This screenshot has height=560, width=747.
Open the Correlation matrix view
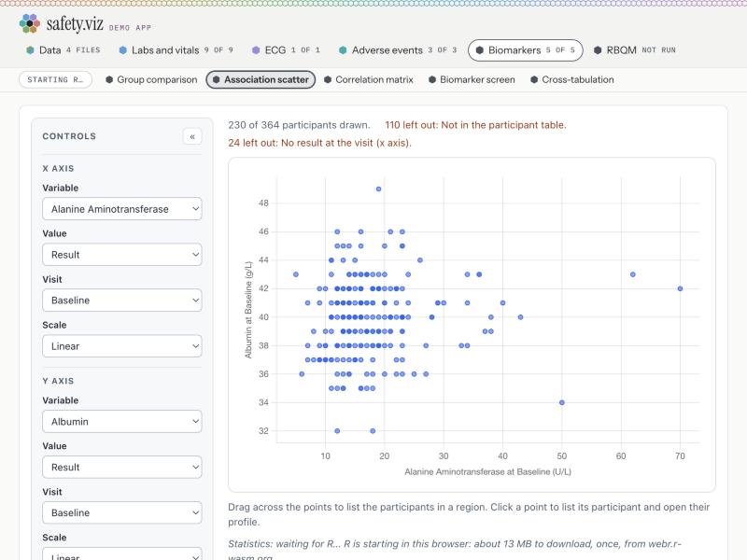pos(368,79)
